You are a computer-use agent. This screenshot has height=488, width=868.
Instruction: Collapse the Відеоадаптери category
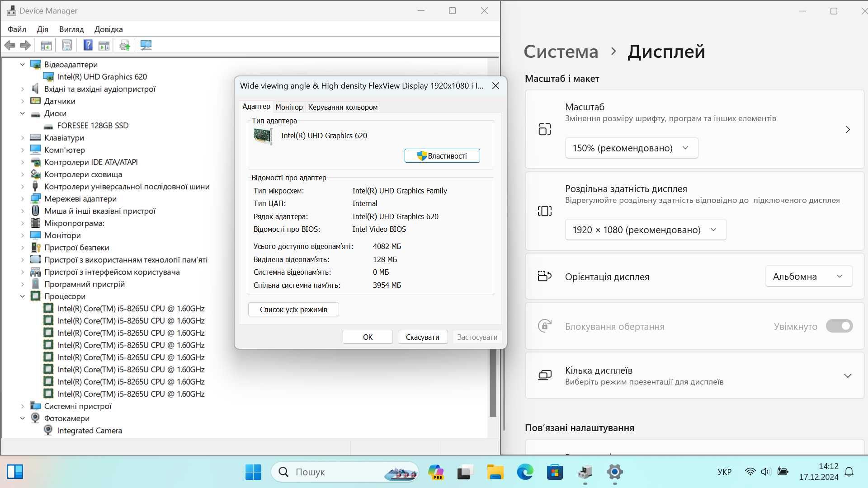click(22, 65)
